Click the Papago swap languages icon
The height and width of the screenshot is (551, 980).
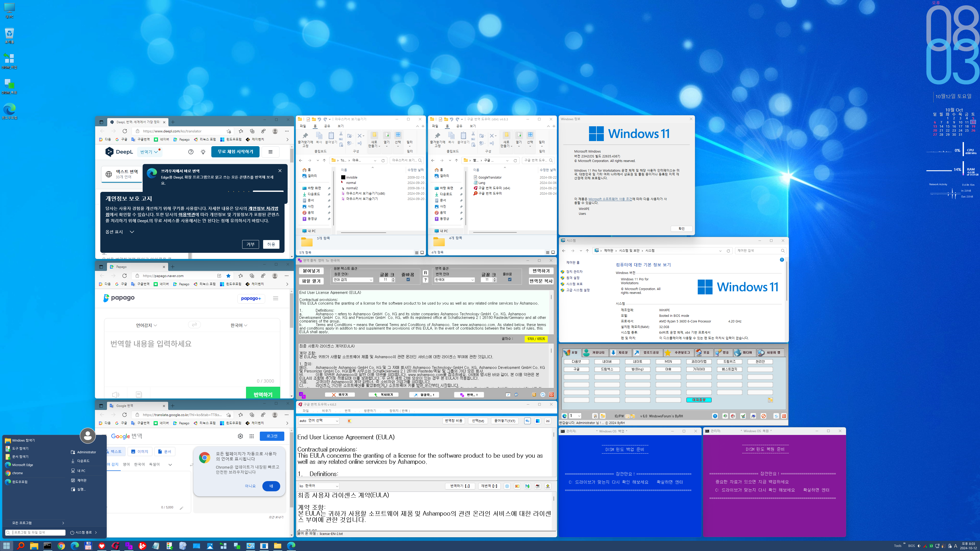[x=194, y=325]
